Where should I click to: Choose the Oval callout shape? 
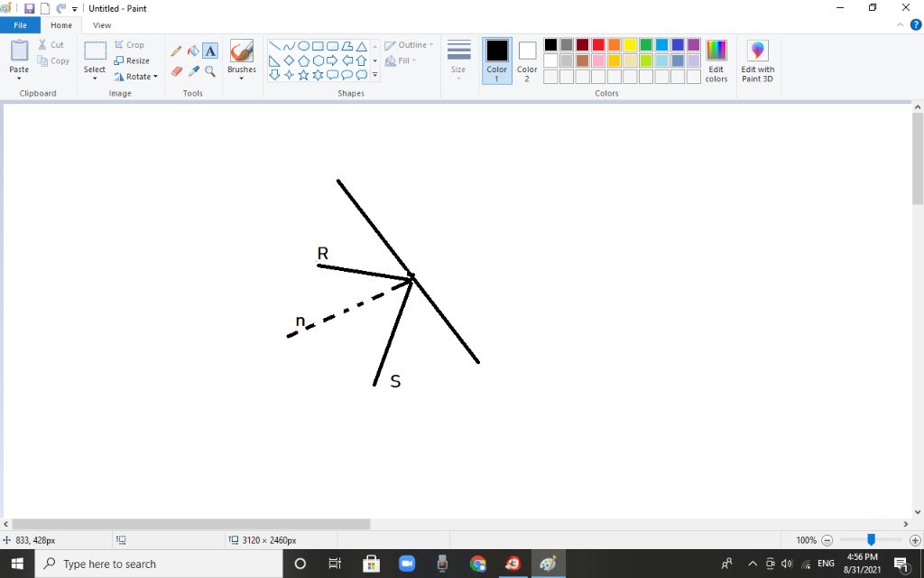[x=347, y=74]
